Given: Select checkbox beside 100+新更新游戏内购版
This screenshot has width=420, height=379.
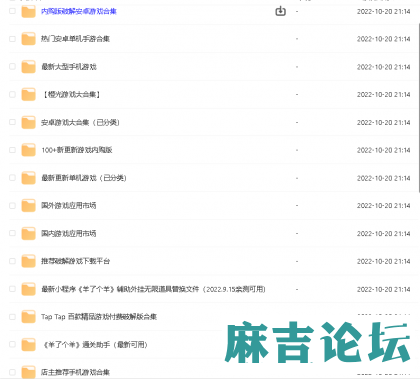Looking at the screenshot, I should [x=12, y=150].
